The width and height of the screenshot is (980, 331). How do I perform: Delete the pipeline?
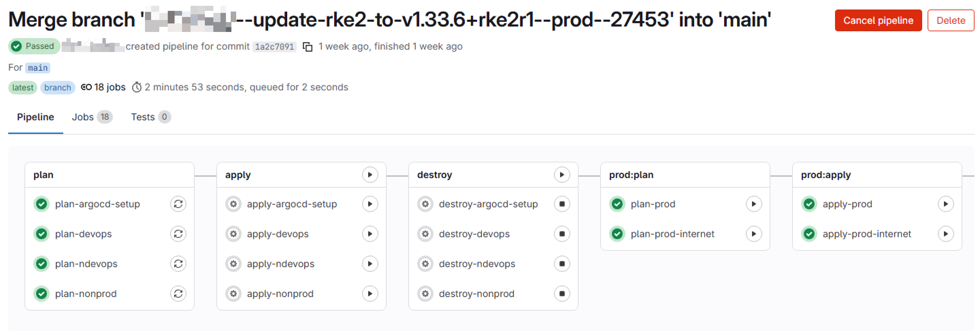[x=950, y=20]
